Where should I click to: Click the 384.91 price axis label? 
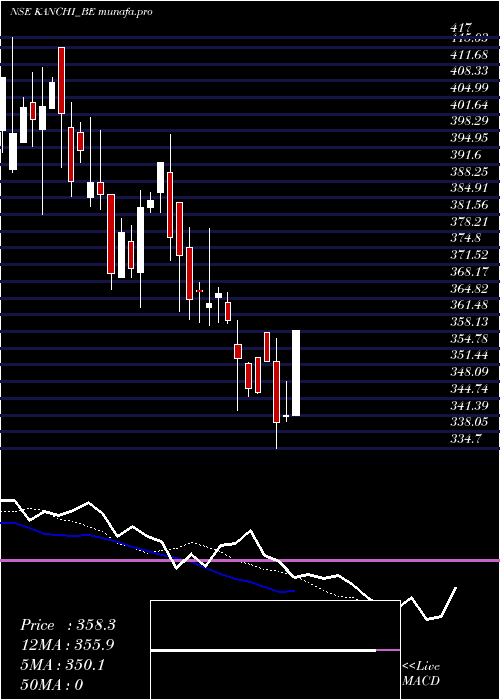point(469,188)
